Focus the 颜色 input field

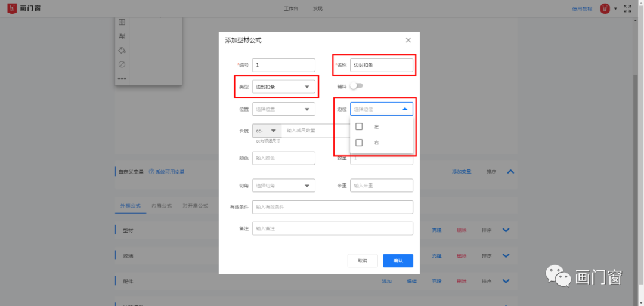(284, 158)
